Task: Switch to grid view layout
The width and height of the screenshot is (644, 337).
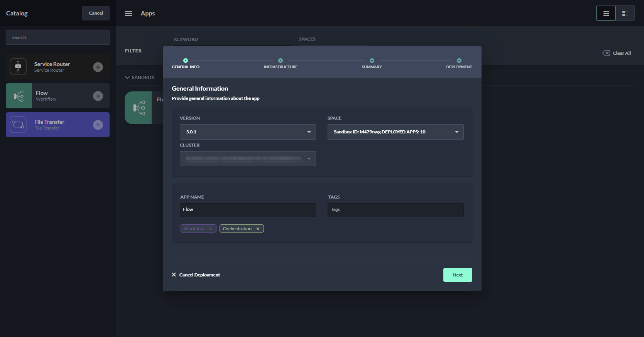Action: tap(606, 13)
